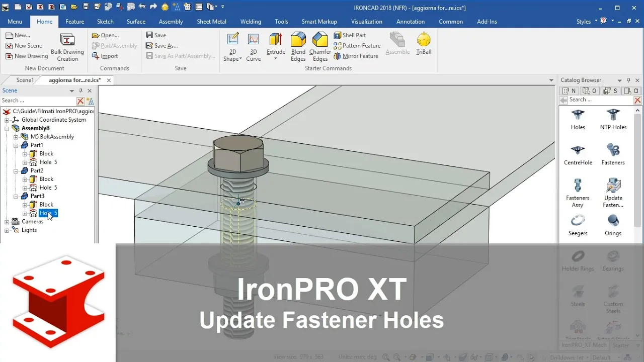The height and width of the screenshot is (362, 644).
Task: Switch to the Scene1 document tab
Action: [x=25, y=80]
